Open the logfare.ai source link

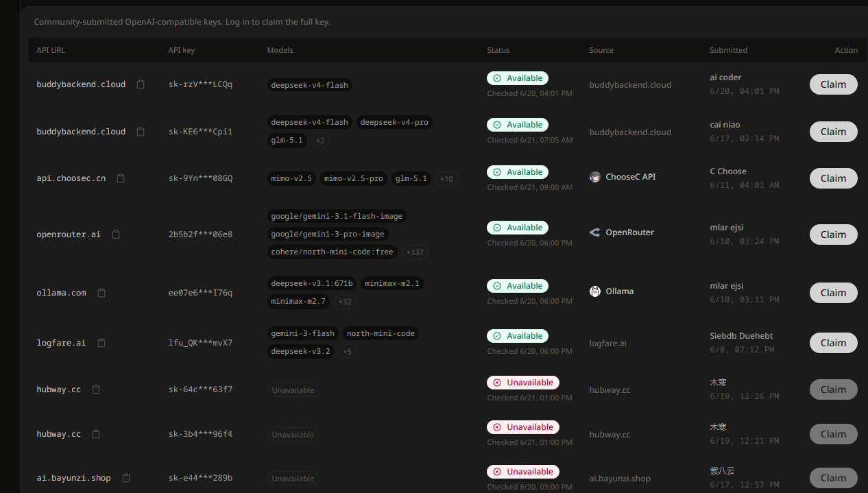point(607,343)
